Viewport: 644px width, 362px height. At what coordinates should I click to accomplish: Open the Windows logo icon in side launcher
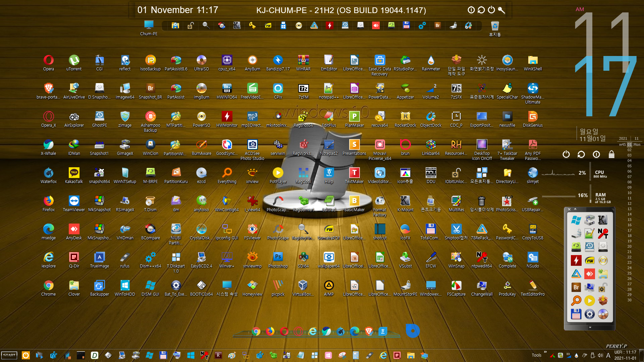pos(576,220)
